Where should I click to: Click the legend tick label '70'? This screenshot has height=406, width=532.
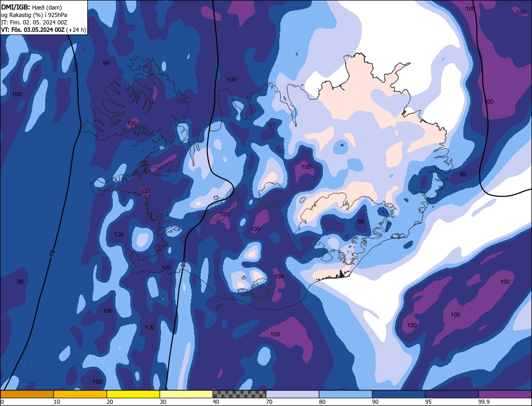(269, 402)
